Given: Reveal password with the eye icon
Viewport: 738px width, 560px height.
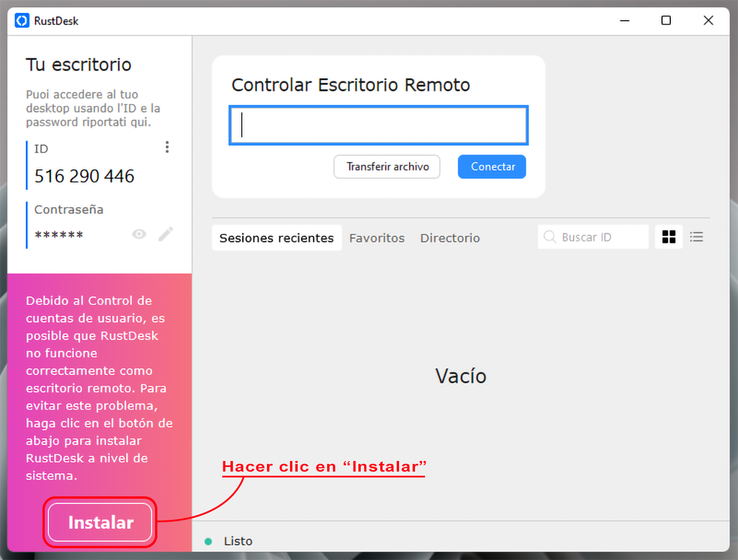Looking at the screenshot, I should [x=139, y=235].
